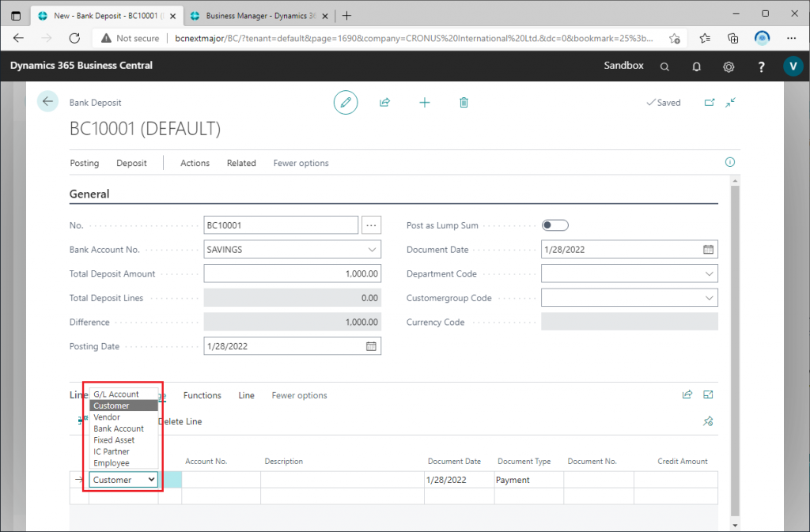The image size is (810, 532).
Task: Click the Lines share icon
Action: (687, 394)
